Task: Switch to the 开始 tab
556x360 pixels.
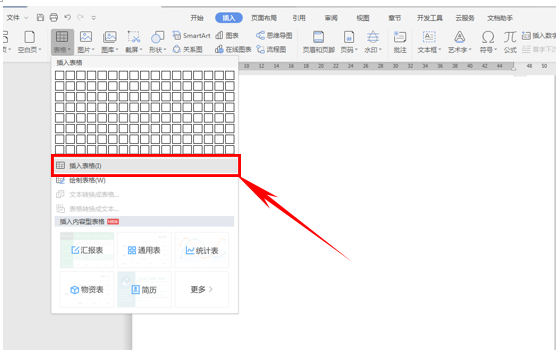Action: pos(197,18)
